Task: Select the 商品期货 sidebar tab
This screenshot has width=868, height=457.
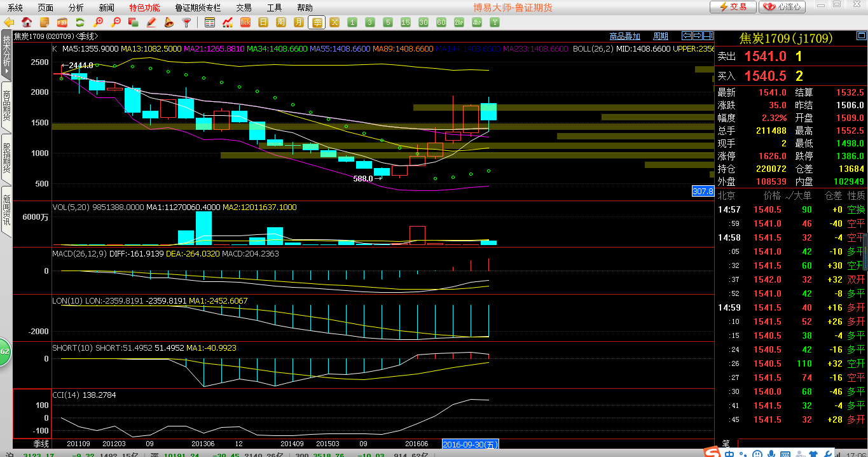Action: [x=6, y=106]
